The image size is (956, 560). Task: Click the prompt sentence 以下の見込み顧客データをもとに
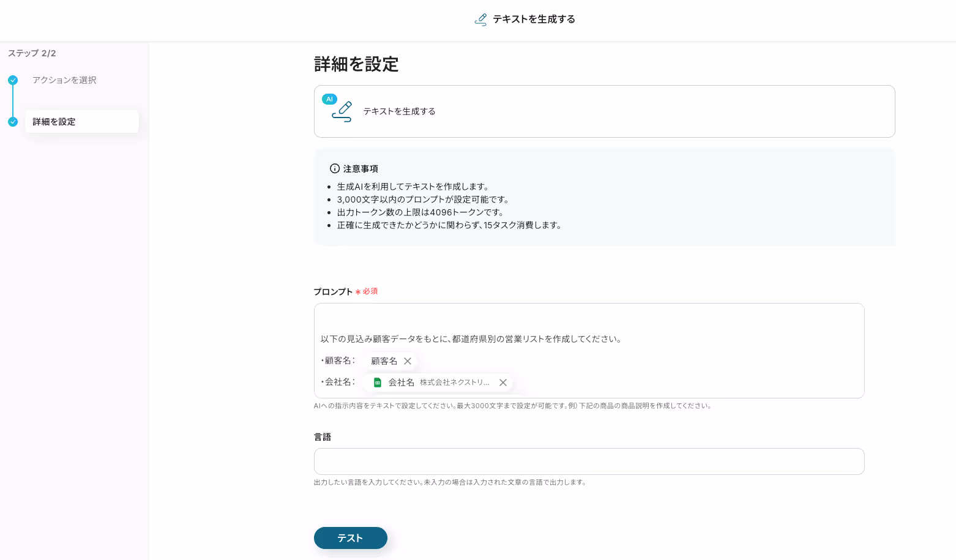coord(471,339)
